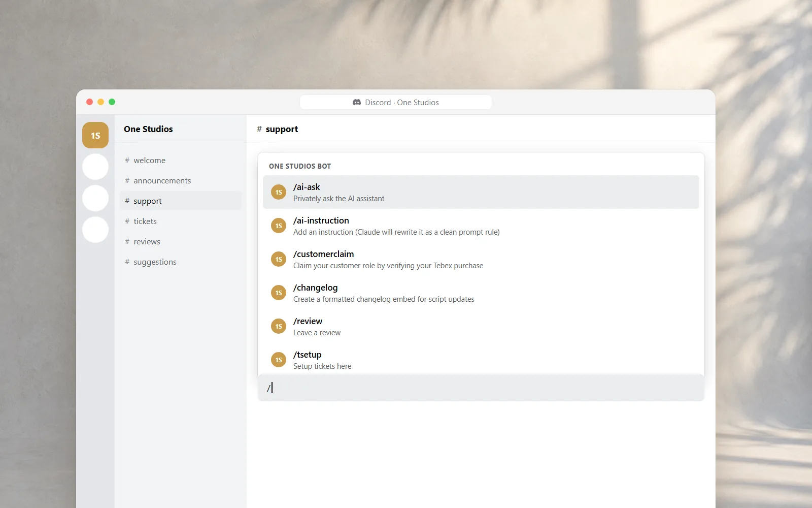Minimize the window with the yellow button
The width and height of the screenshot is (812, 508).
click(100, 102)
